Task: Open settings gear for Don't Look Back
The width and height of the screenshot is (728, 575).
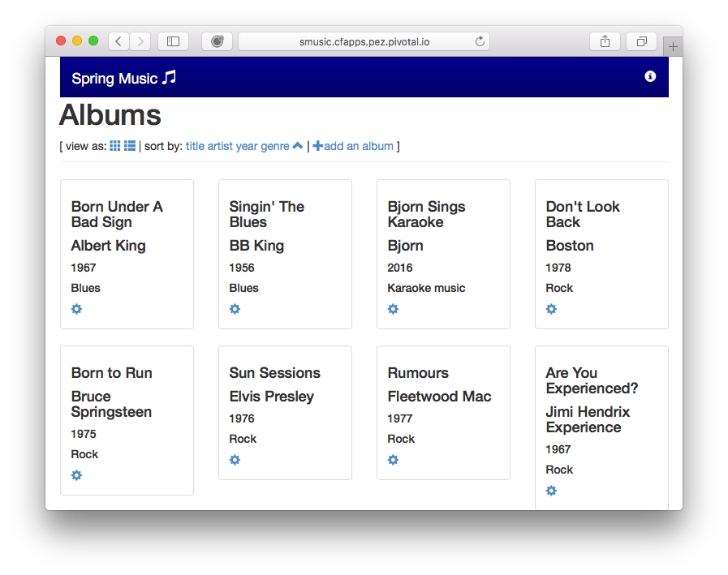Action: click(551, 309)
